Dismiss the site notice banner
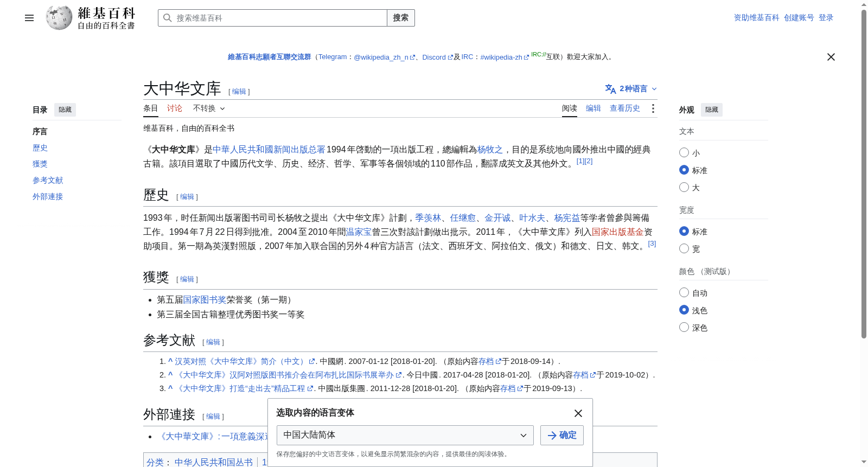This screenshot has height=467, width=868. pyautogui.click(x=831, y=57)
